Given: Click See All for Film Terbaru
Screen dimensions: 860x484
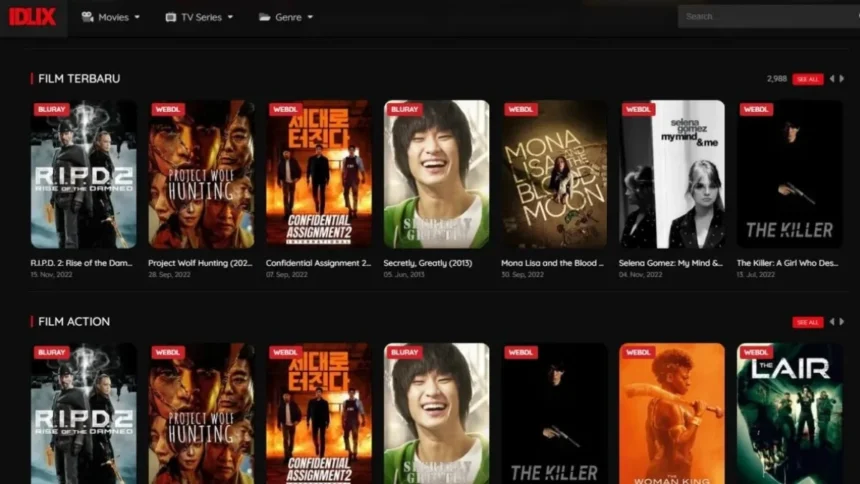Looking at the screenshot, I should [807, 79].
